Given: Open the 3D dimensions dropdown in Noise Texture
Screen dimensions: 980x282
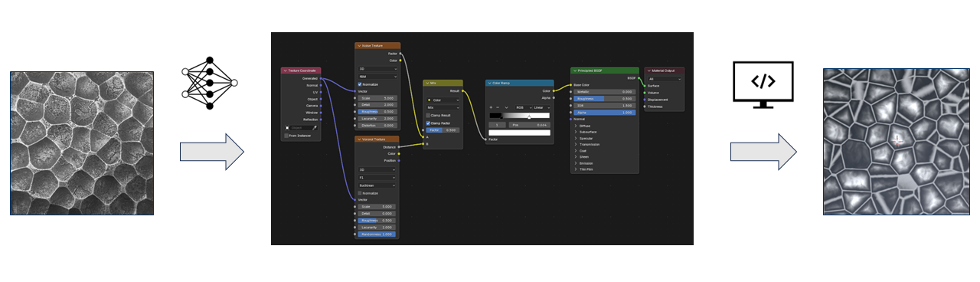Looking at the screenshot, I should point(377,68).
